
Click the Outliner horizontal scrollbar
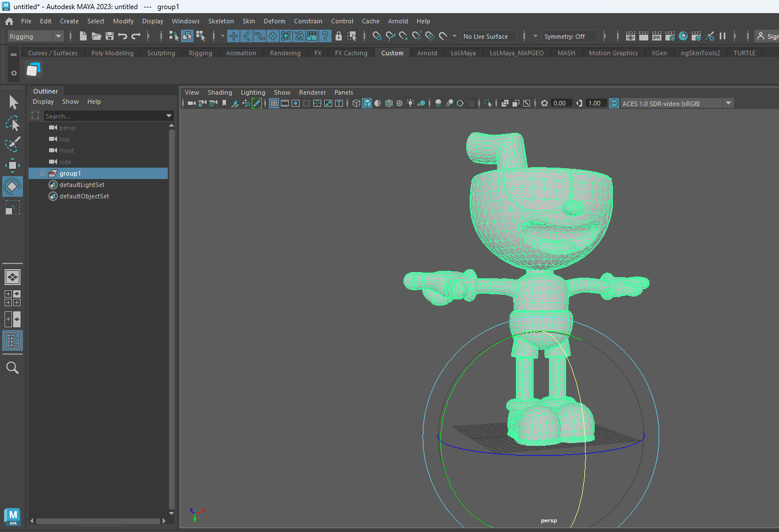(98, 521)
